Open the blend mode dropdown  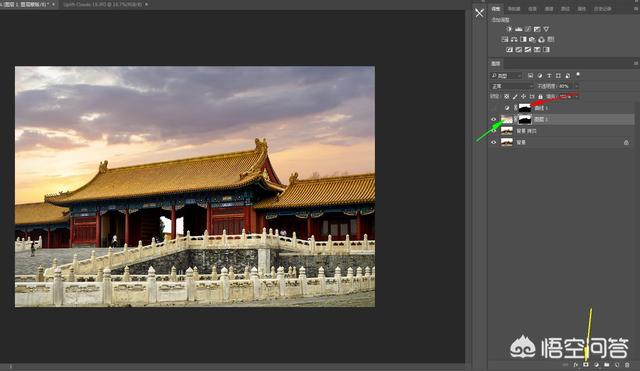[512, 86]
